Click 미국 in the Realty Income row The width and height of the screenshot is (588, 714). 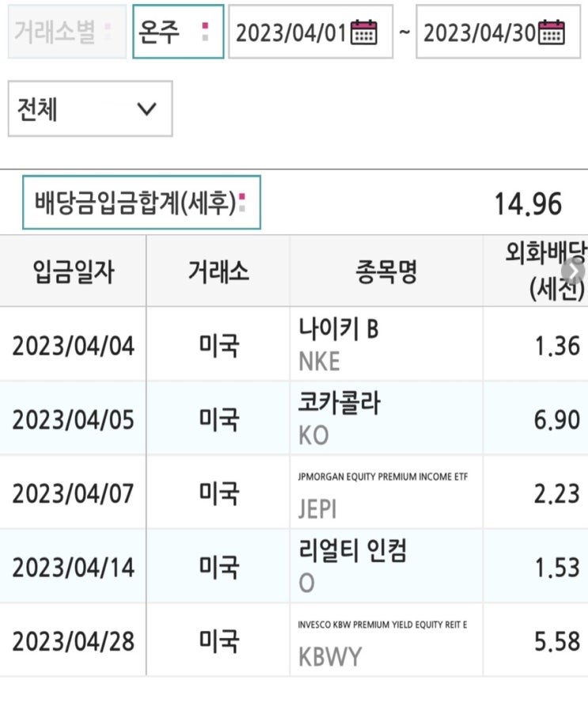(219, 567)
